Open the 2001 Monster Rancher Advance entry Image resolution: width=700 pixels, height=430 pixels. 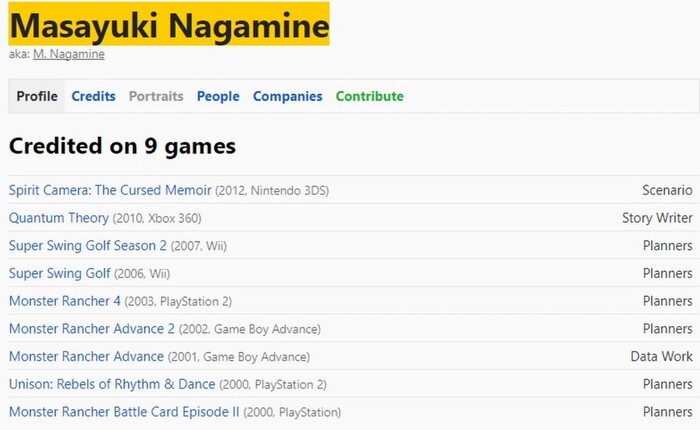[86, 357]
